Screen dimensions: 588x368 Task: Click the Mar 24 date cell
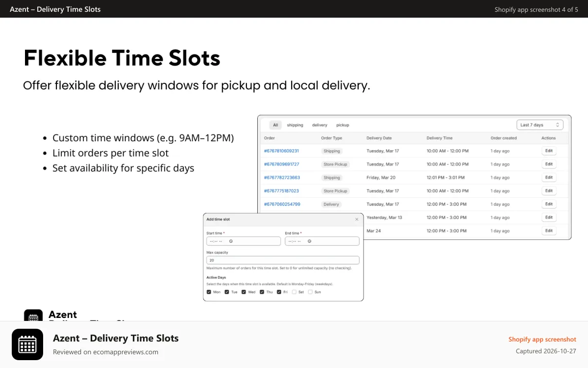pos(373,231)
